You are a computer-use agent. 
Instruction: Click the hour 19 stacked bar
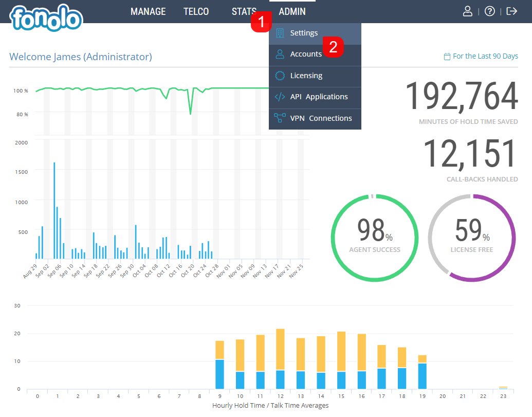[423, 372]
